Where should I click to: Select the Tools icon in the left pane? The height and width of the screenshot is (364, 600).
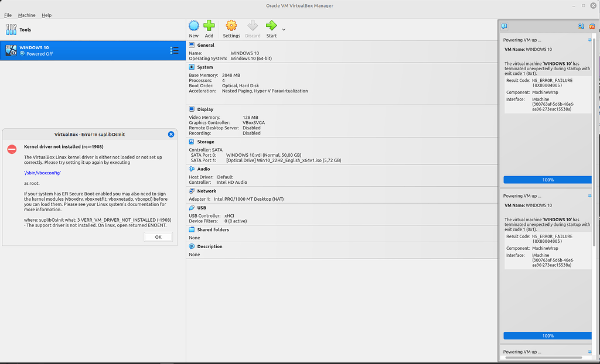pyautogui.click(x=12, y=29)
